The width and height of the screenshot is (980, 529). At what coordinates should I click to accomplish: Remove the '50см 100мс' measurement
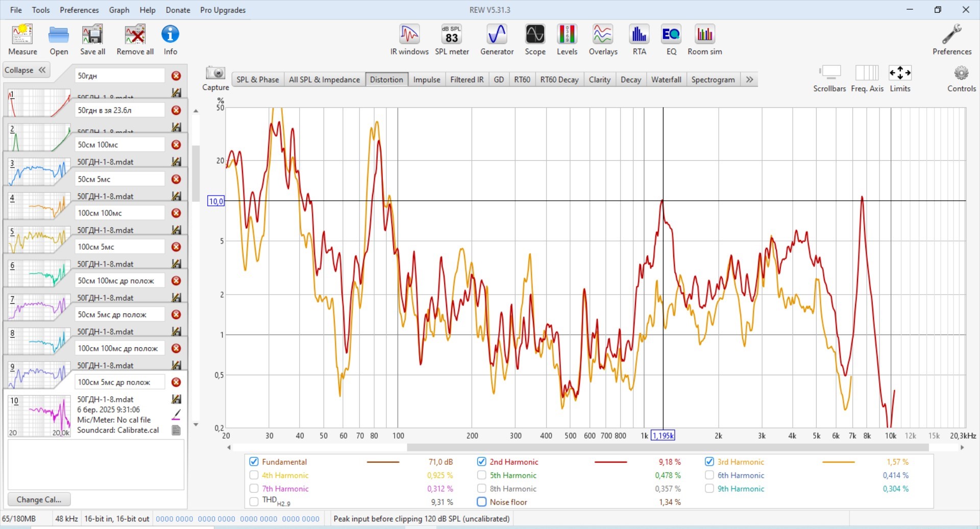pyautogui.click(x=176, y=145)
